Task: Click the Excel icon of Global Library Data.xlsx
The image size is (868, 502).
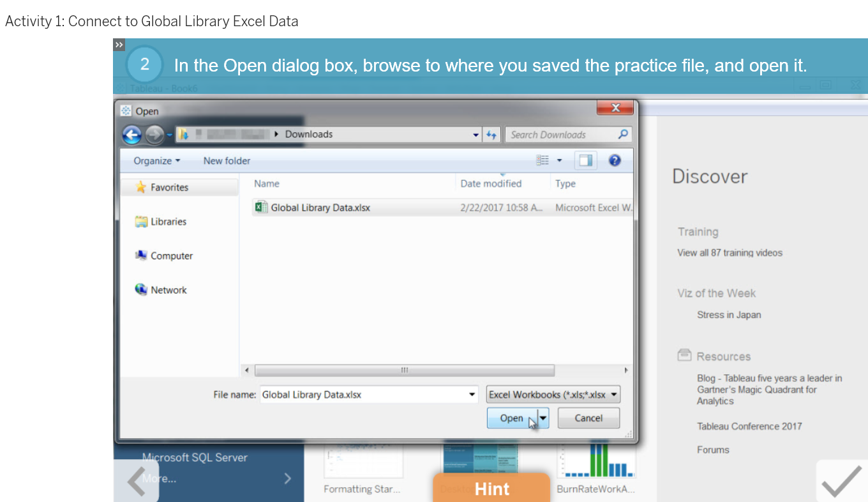Action: pos(261,207)
